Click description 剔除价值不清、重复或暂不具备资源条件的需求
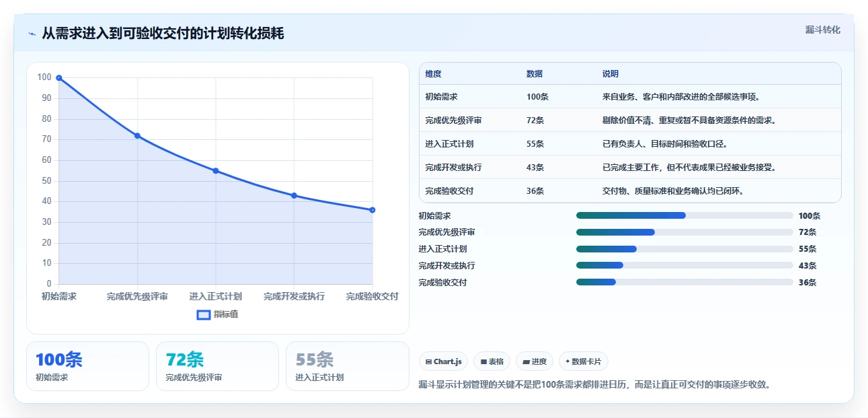Image resolution: width=868 pixels, height=418 pixels. [x=690, y=120]
